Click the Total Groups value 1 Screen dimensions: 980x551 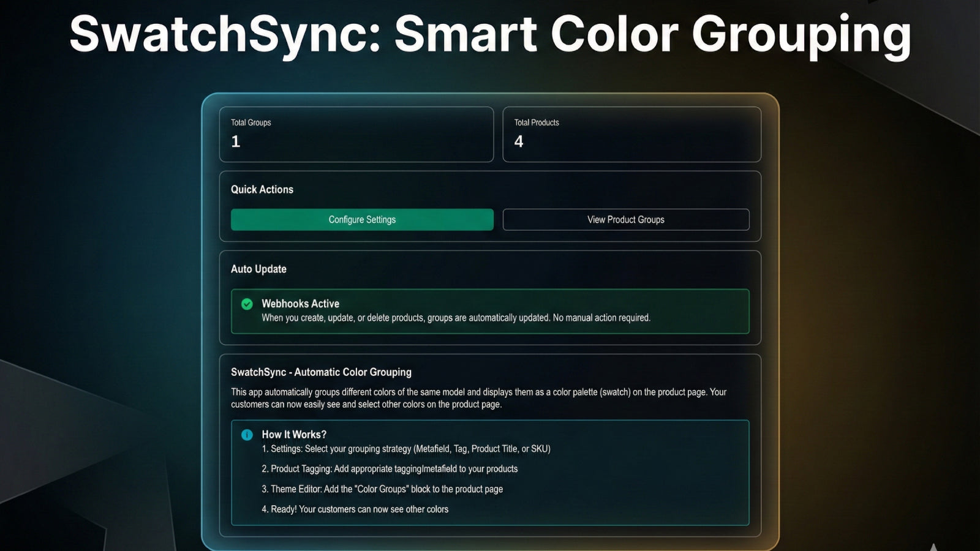coord(236,142)
